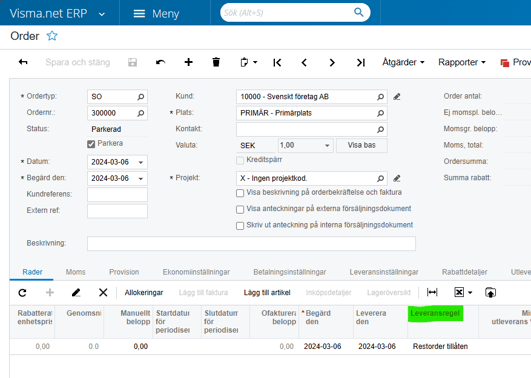Click the Lägg till artikel button
This screenshot has height=378, width=531.
pyautogui.click(x=267, y=293)
